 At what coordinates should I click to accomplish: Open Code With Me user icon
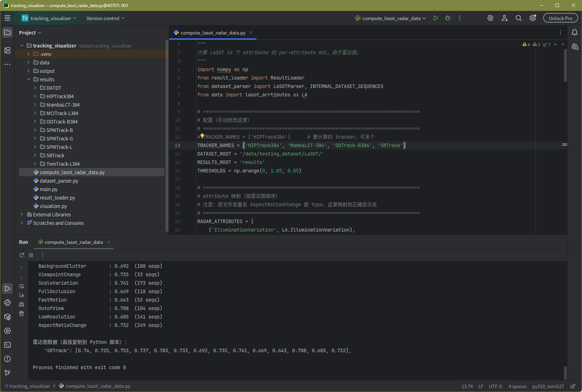504,18
